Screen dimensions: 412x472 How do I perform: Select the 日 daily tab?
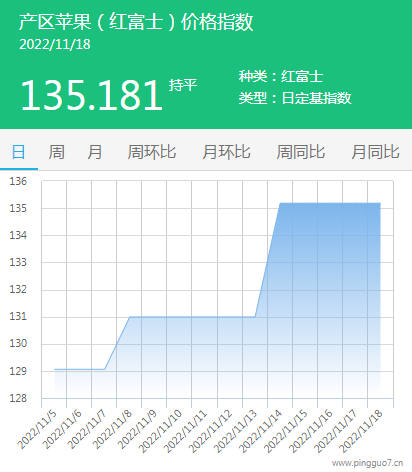click(x=19, y=152)
